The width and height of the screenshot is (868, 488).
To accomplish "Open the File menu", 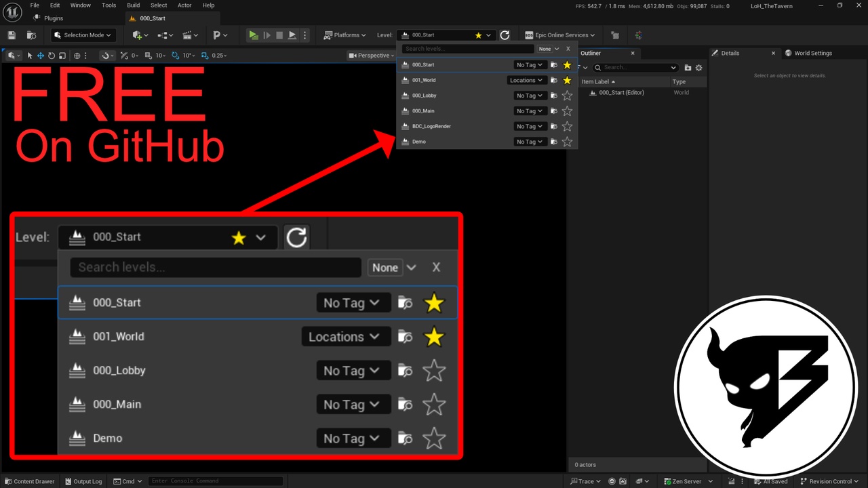I will 35,5.
